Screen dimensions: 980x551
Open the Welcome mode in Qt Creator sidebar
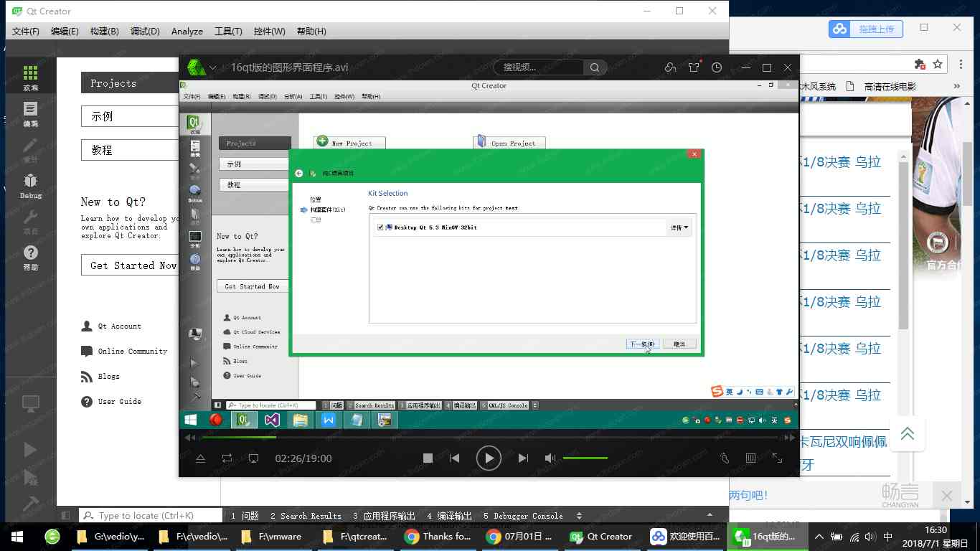click(x=30, y=78)
